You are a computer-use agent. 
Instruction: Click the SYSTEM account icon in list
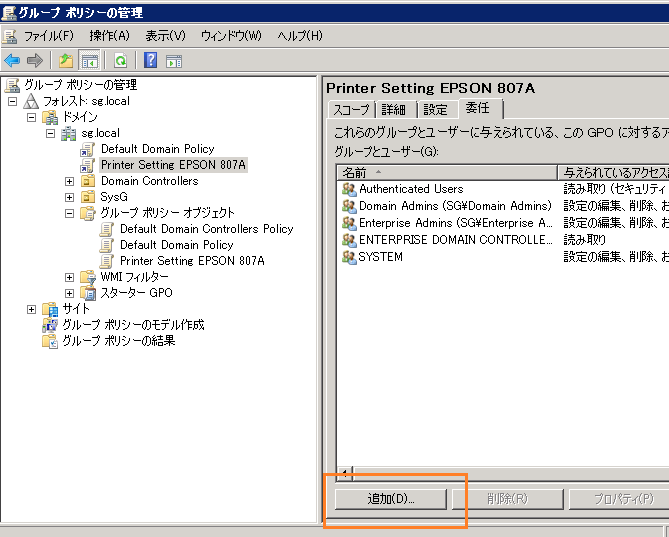[x=349, y=257]
